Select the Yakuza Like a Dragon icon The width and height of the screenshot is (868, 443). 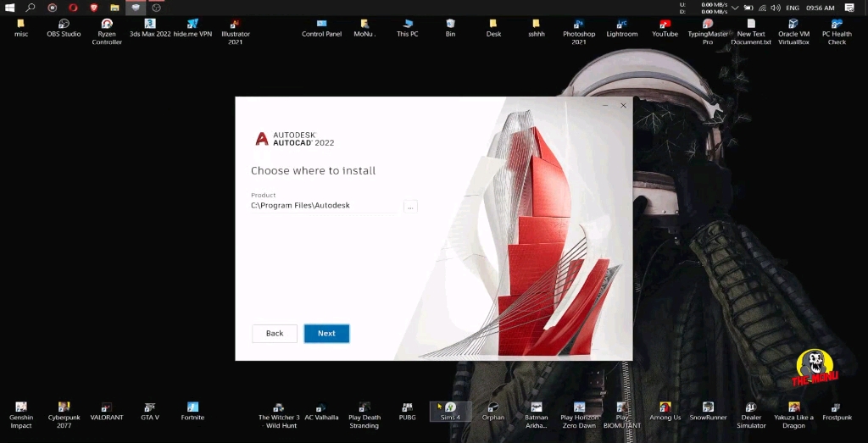794,415
